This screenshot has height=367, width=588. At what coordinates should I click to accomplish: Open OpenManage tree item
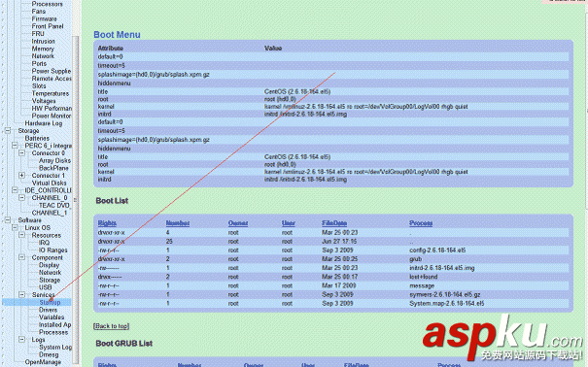[43, 362]
